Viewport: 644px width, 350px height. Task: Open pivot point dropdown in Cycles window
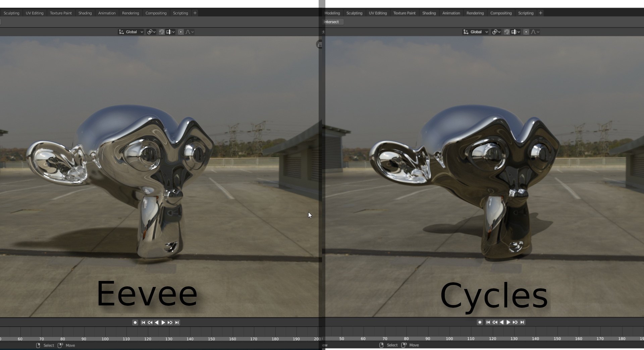pyautogui.click(x=496, y=32)
